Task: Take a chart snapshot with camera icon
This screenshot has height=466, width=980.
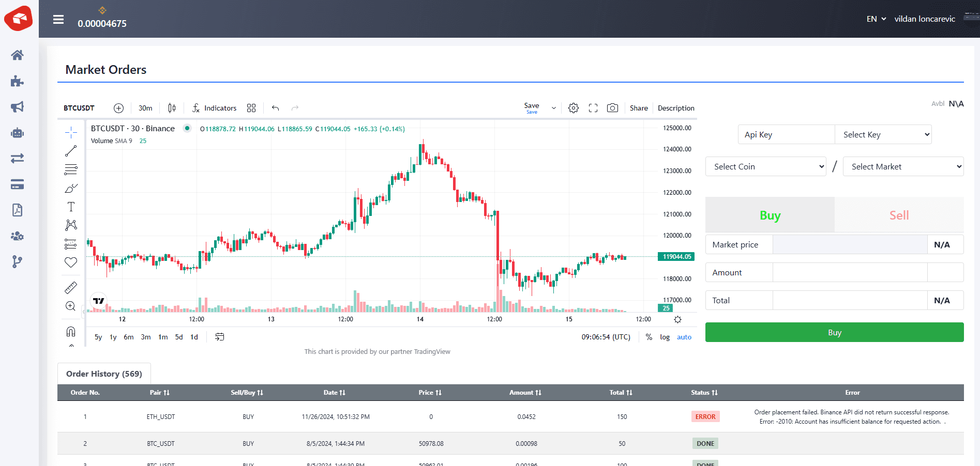Action: (612, 108)
